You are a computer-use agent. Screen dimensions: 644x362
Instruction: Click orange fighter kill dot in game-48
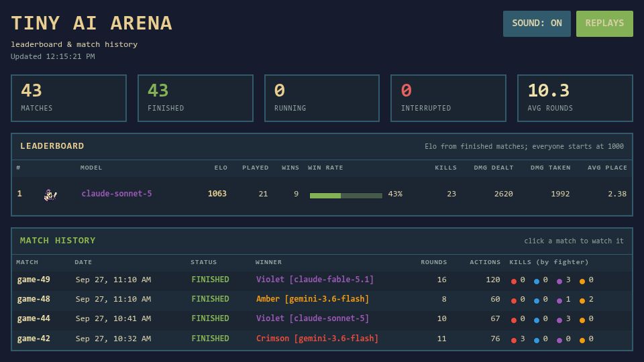point(582,301)
